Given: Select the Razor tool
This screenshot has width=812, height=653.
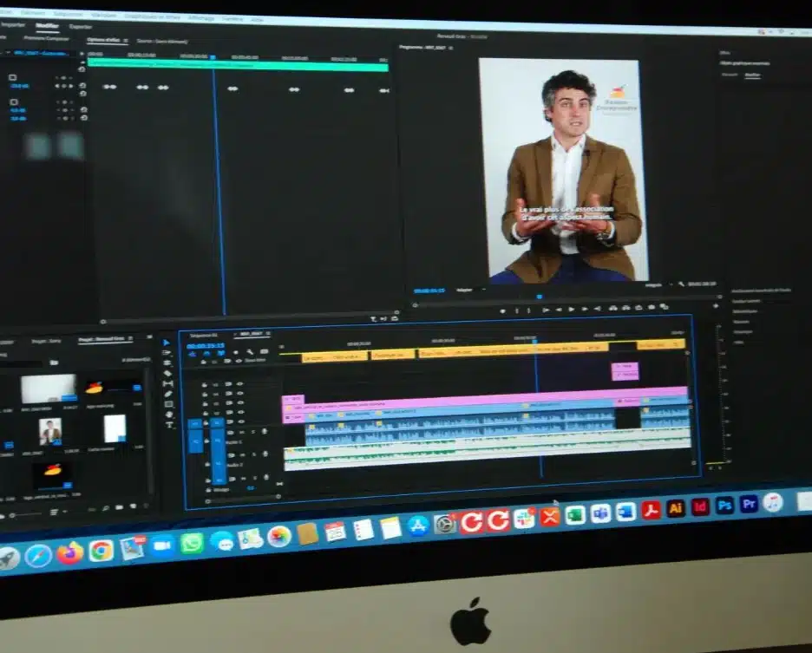Looking at the screenshot, I should 167,373.
